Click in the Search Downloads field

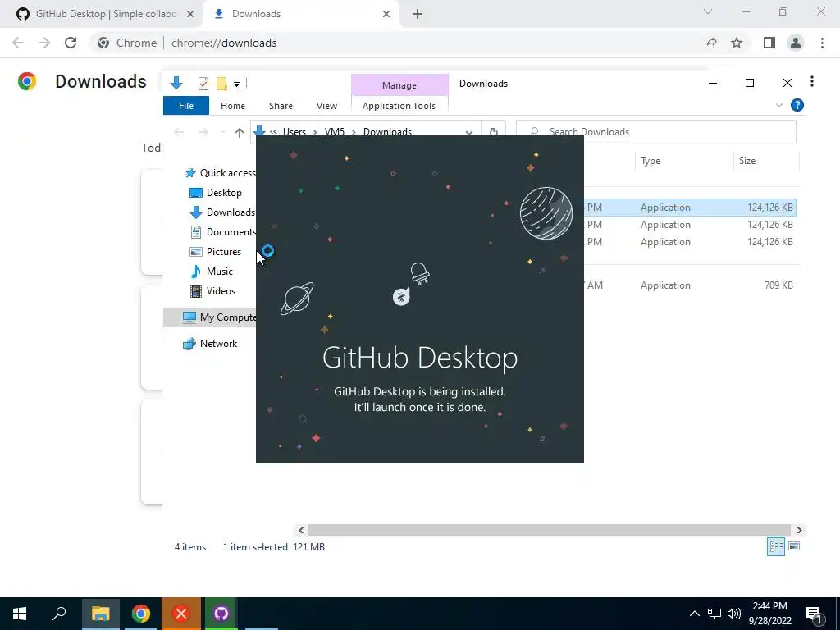click(x=656, y=132)
